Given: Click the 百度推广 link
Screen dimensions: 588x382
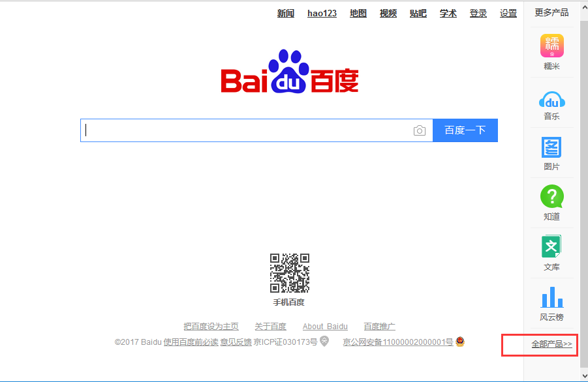Looking at the screenshot, I should [380, 327].
